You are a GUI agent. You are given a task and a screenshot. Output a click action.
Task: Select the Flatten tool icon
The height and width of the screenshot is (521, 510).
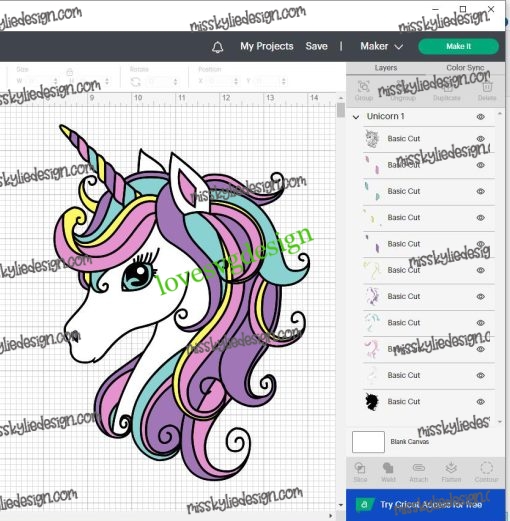click(451, 472)
